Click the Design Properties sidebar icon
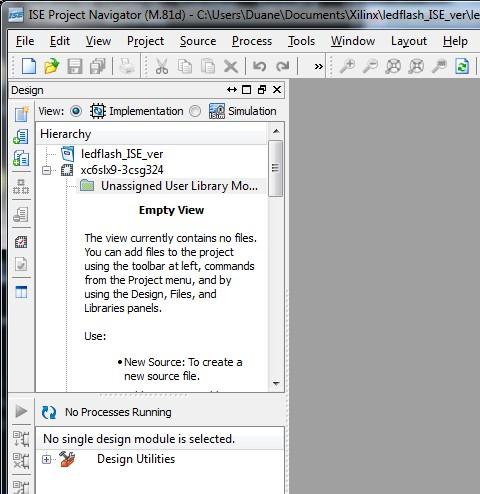 (x=21, y=214)
